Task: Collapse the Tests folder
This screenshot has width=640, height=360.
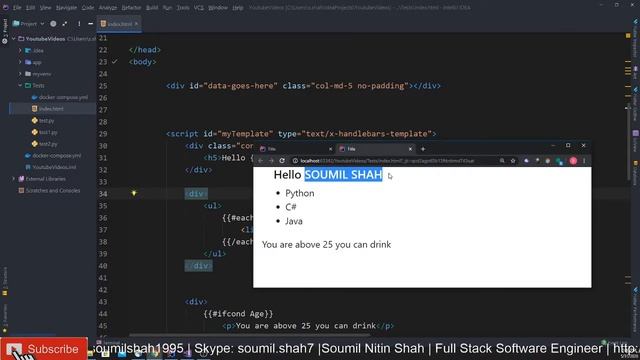Action: pos(20,86)
